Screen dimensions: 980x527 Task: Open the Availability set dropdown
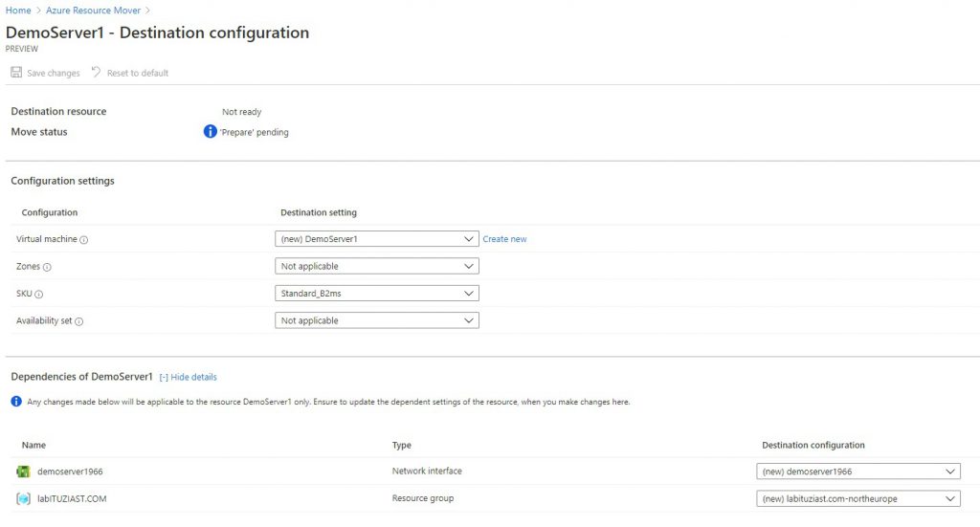click(x=377, y=320)
